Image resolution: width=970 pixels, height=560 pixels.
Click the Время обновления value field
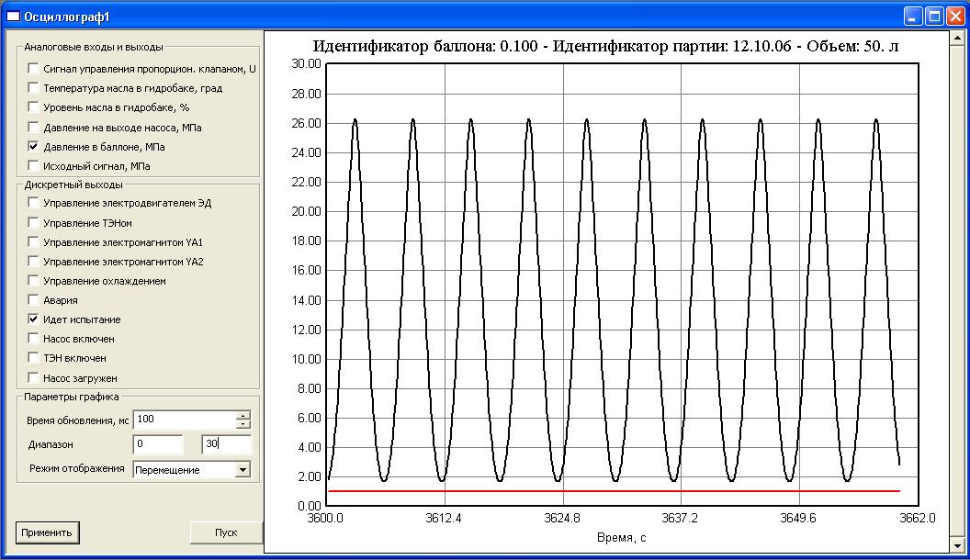pos(184,420)
